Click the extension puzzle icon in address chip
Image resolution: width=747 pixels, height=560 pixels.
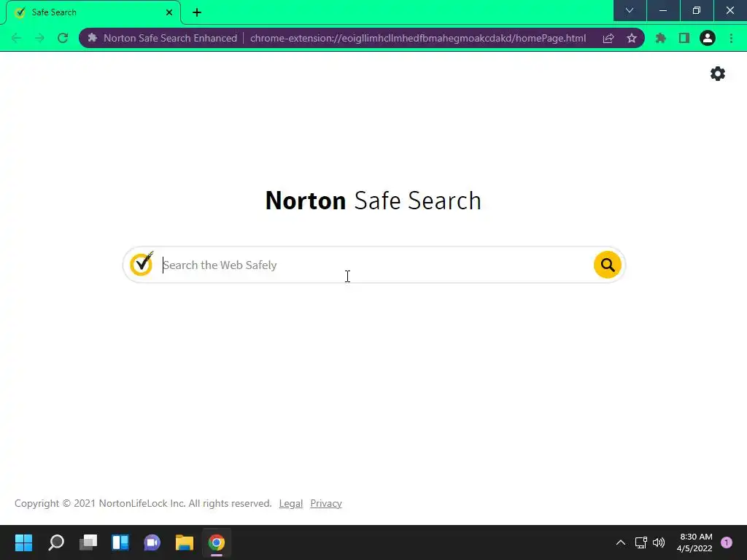coord(93,38)
